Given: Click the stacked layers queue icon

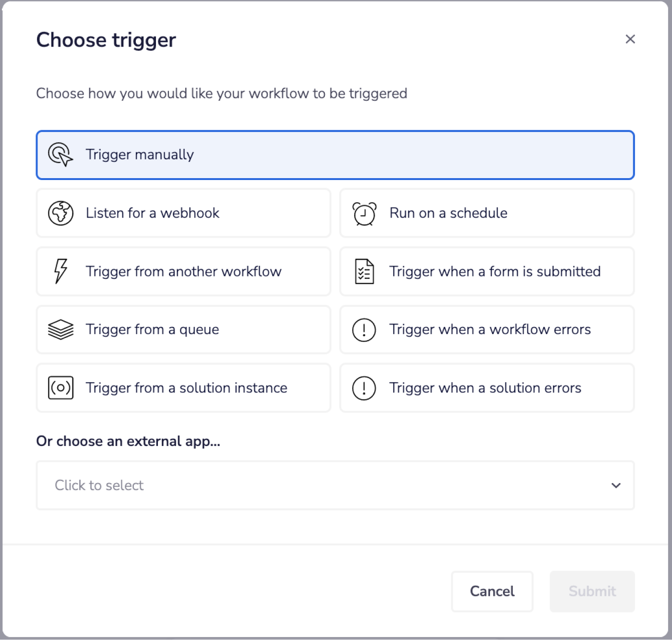Looking at the screenshot, I should 60,330.
